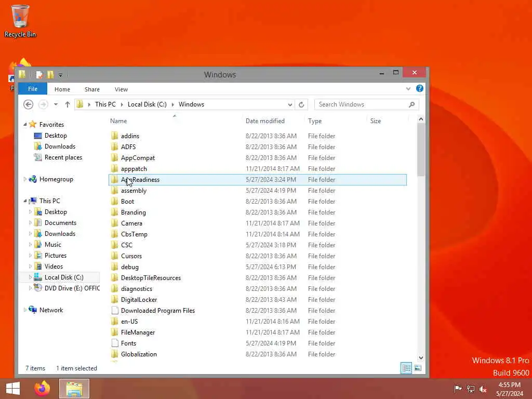
Task: Select the Branding folder icon
Action: tap(115, 212)
